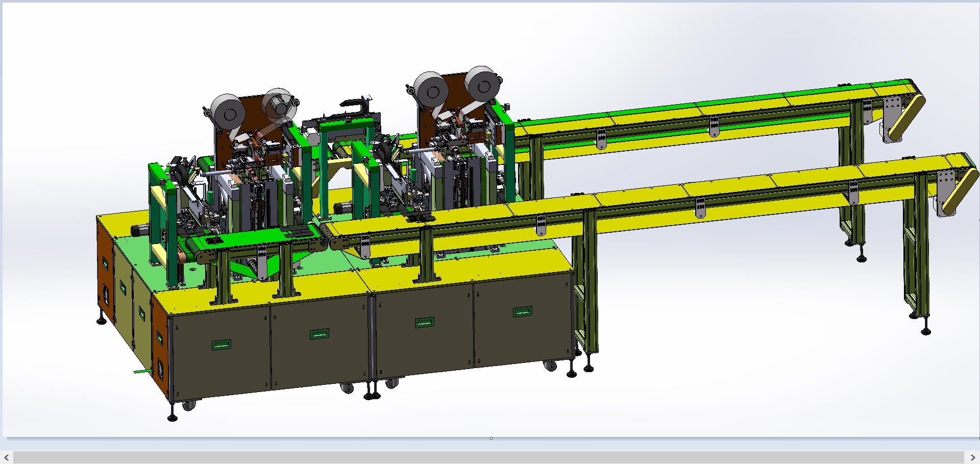Click the horizontal scrollbar track

[x=489, y=457]
